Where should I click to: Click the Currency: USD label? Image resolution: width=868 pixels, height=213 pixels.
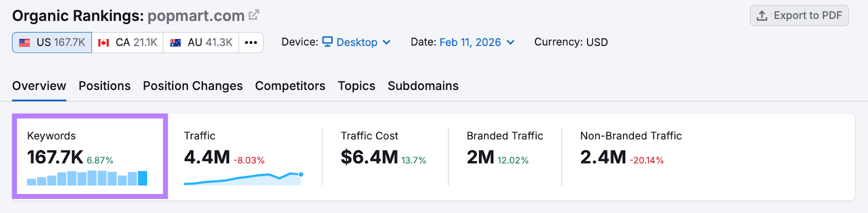click(x=571, y=42)
